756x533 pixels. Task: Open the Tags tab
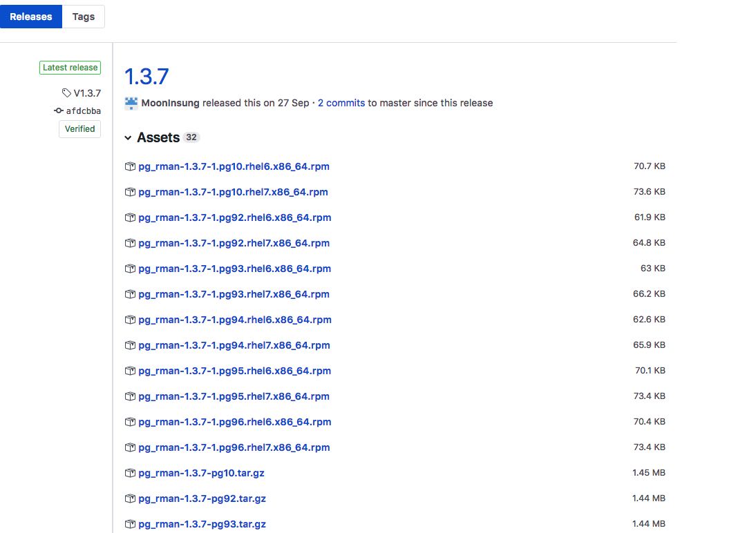(84, 17)
